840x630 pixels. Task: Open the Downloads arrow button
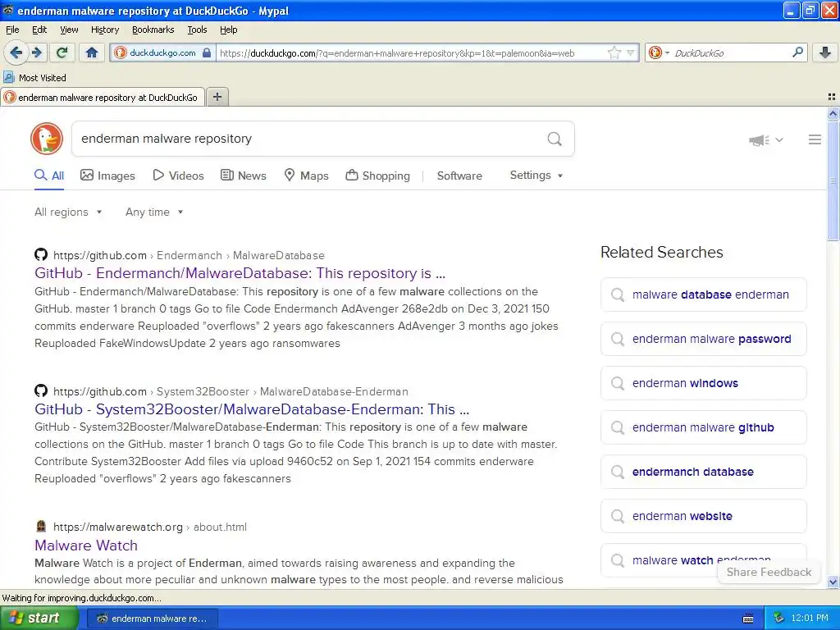tap(824, 52)
